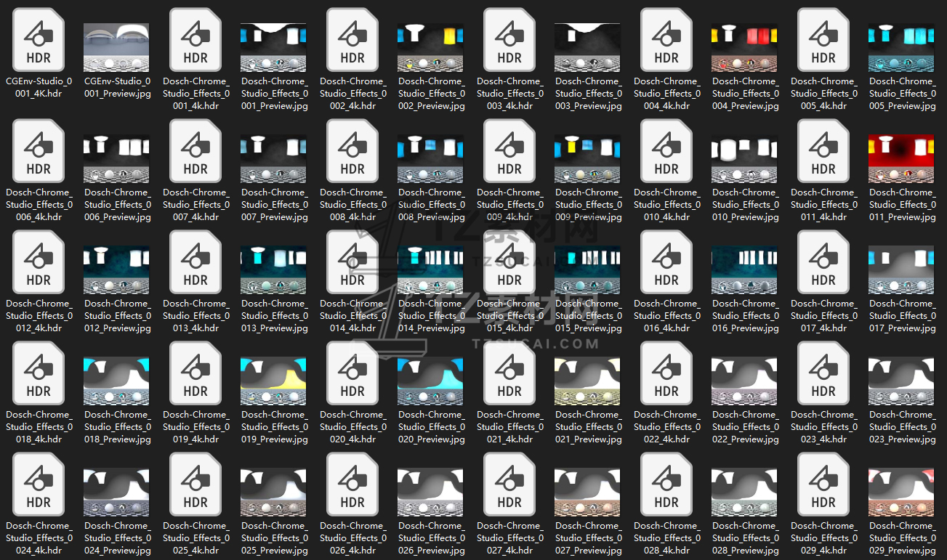
Task: Select the name "Dosch-Chrome_Studio_Effects_0026_Preview.jpg"
Action: 432,538
